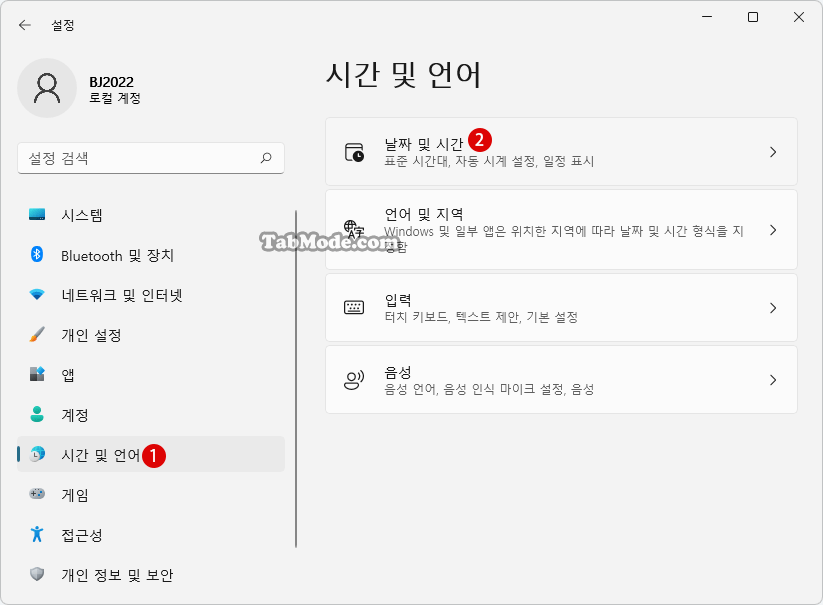Click the Bluetooth icon in sidebar
Viewport: 823px width, 605px height.
pos(37,254)
